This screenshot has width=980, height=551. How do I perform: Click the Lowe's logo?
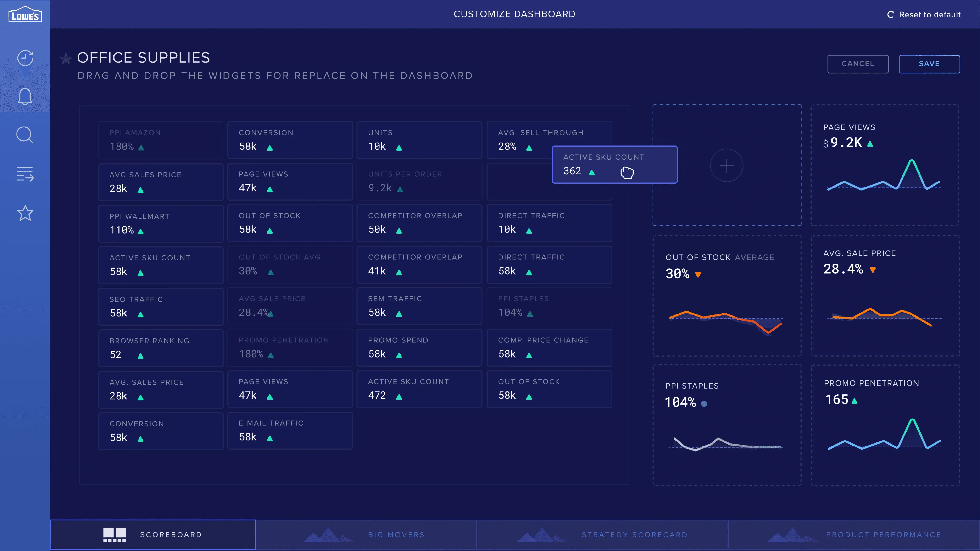[x=25, y=14]
